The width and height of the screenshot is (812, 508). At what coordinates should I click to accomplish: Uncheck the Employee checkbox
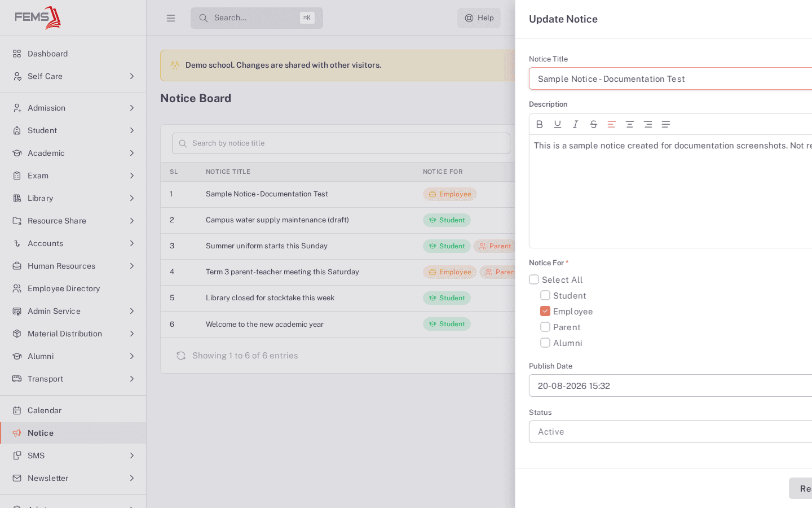(545, 311)
